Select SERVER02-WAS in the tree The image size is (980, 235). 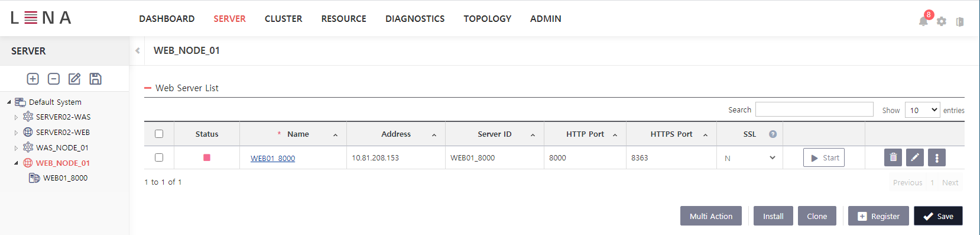click(63, 117)
